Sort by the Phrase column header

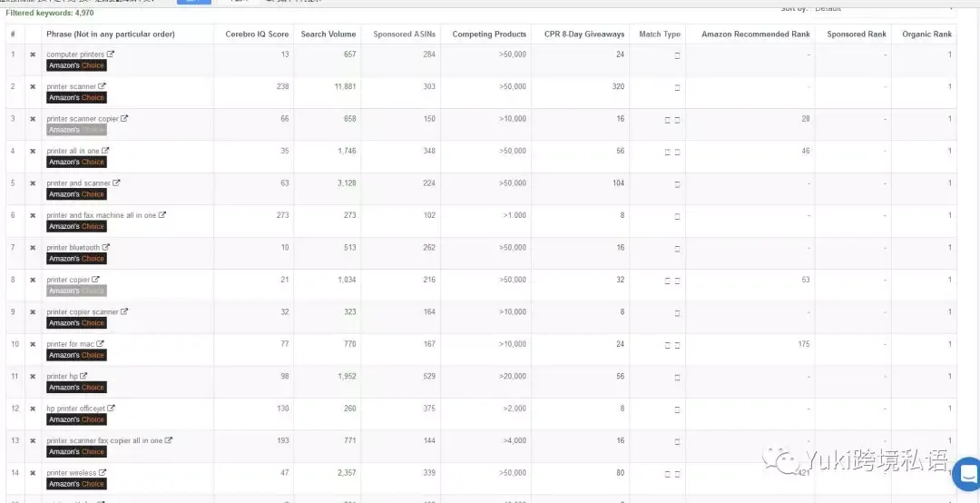tap(111, 35)
